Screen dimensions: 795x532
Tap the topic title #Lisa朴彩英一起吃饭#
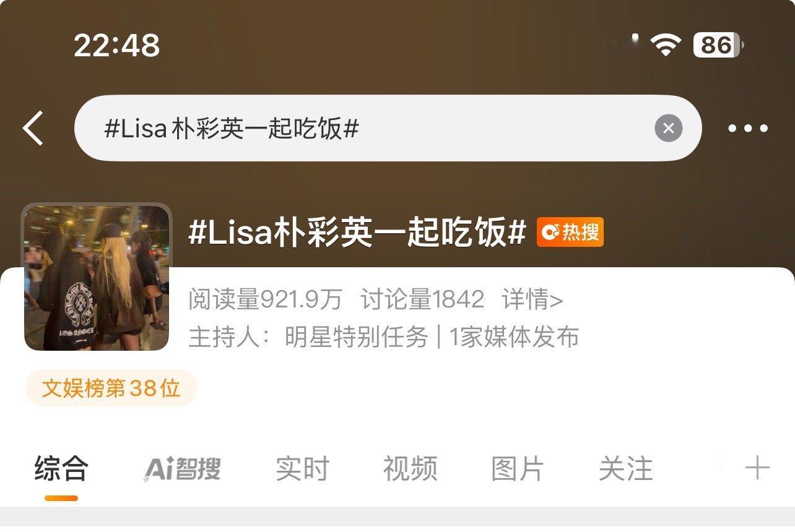pyautogui.click(x=357, y=233)
